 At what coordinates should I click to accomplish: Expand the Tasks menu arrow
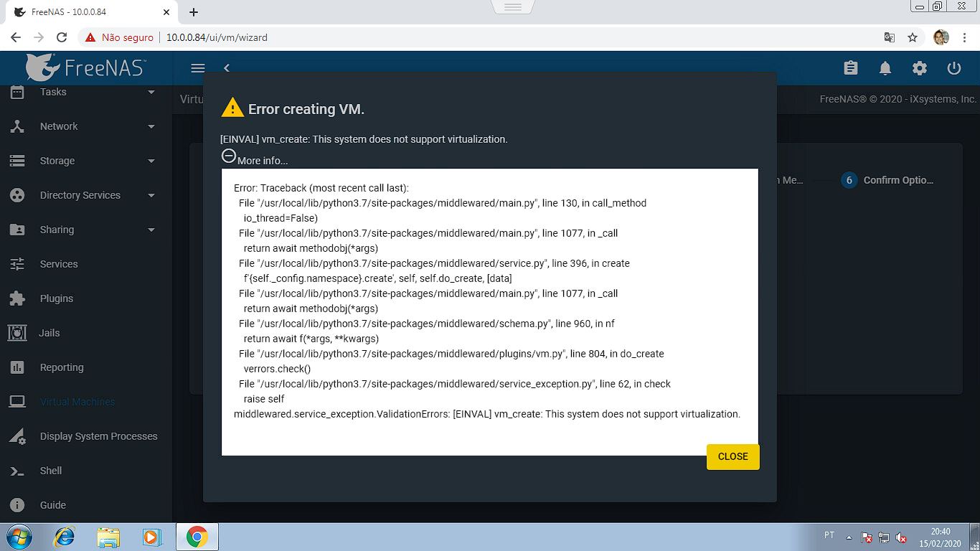(151, 92)
